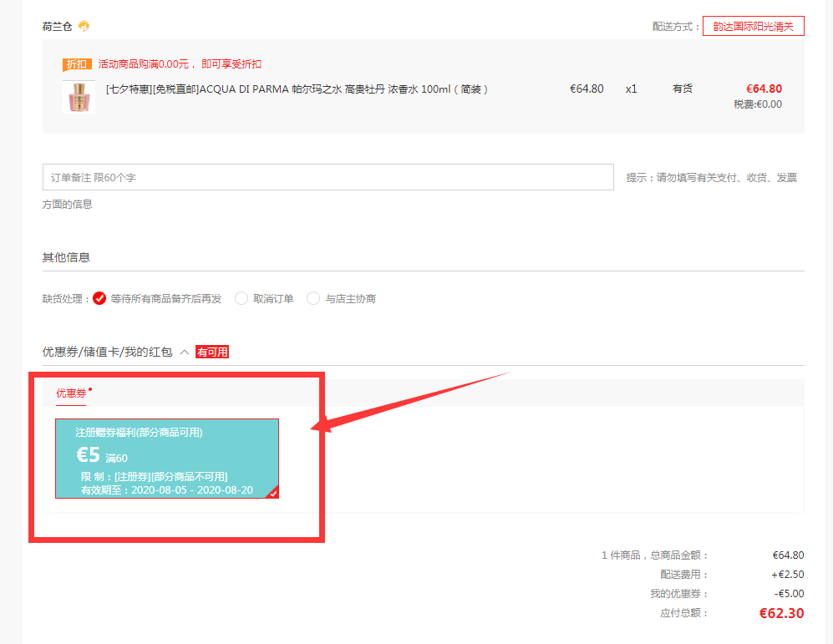This screenshot has height=644, width=833.
Task: Click the orange icon next to 荷兰仓
Action: (x=84, y=26)
